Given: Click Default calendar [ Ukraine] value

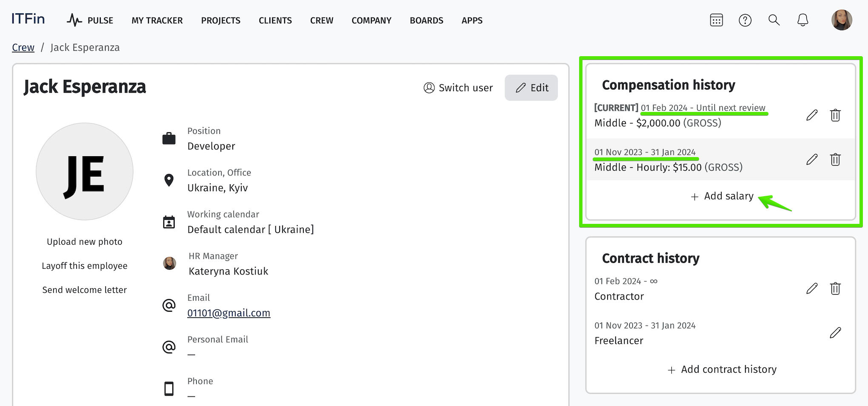Looking at the screenshot, I should point(251,229).
